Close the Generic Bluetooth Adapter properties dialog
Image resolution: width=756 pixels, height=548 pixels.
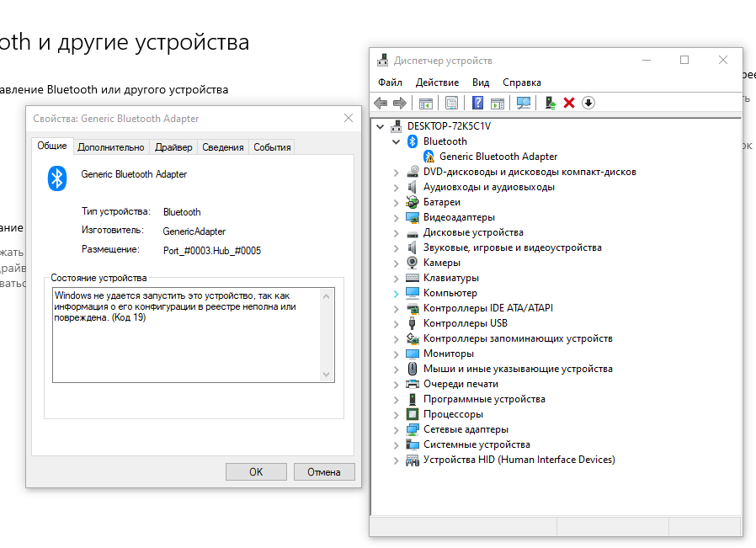coord(349,118)
